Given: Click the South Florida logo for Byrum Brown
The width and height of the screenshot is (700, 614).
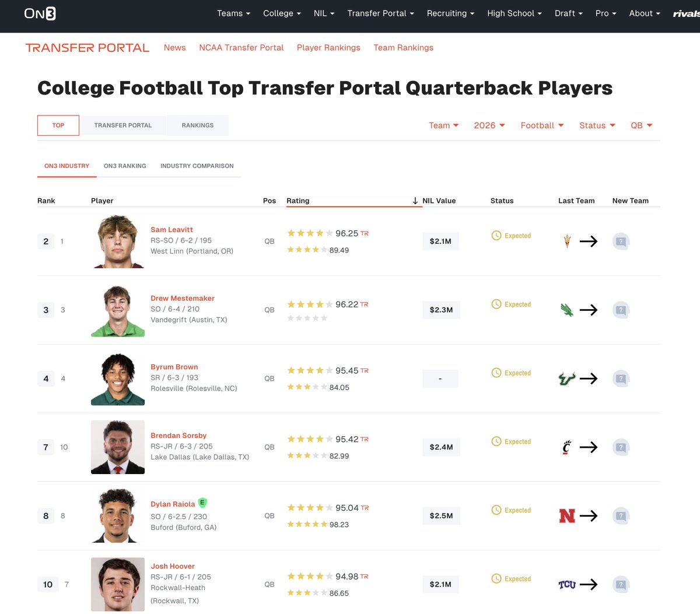Looking at the screenshot, I should coord(567,379).
